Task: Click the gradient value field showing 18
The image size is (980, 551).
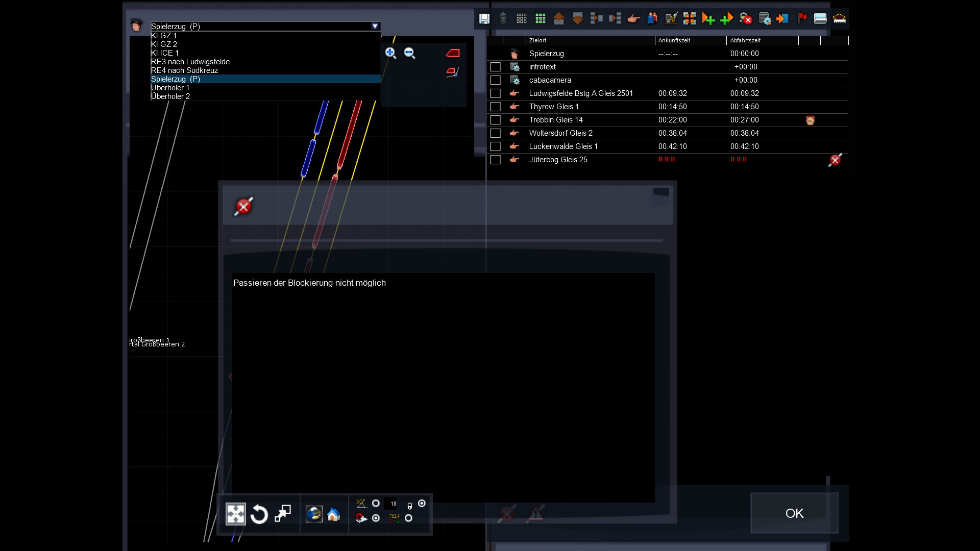Action: click(x=393, y=504)
